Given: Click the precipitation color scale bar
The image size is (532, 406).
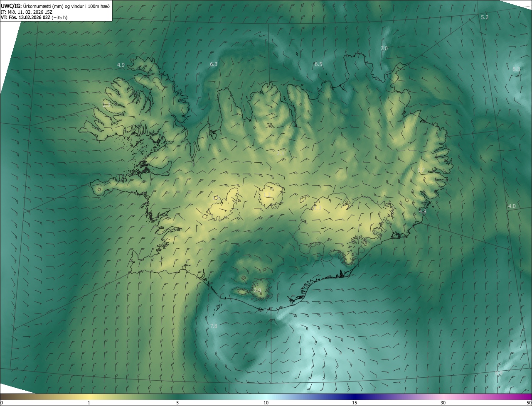Looking at the screenshot, I should pos(266,397).
